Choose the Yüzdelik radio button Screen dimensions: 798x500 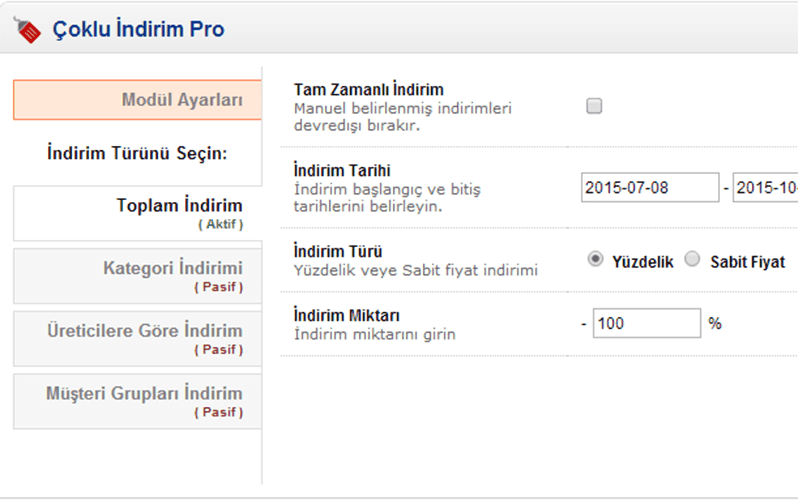pos(595,260)
